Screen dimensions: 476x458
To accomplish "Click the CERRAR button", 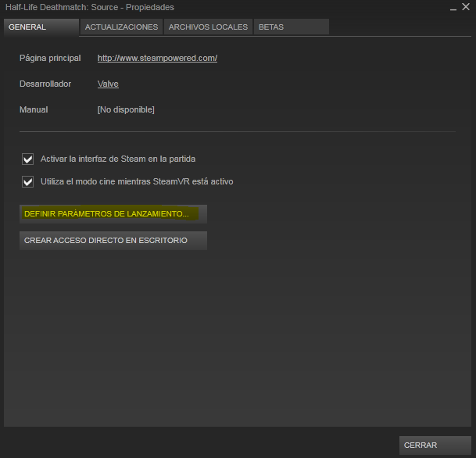I will 435,445.
